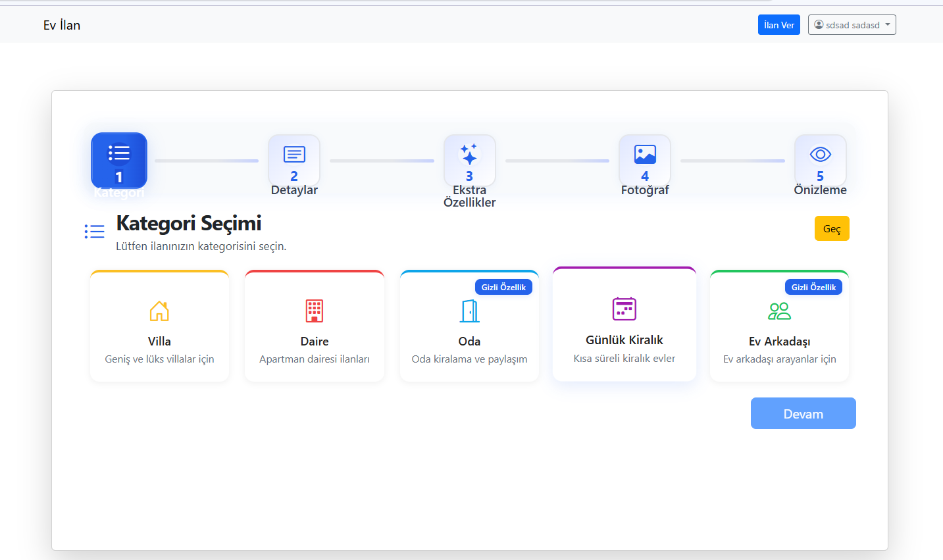
Task: Go to step 2 Detaylar icon
Action: (x=294, y=154)
